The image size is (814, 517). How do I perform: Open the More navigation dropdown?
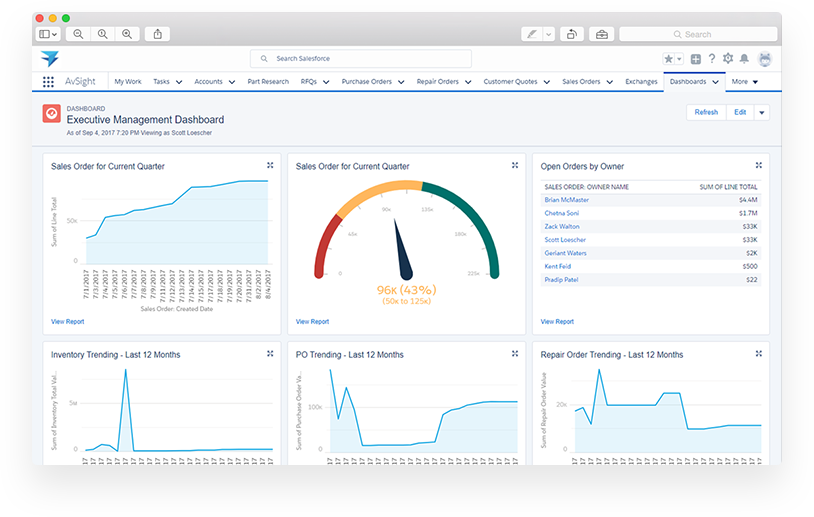[745, 82]
